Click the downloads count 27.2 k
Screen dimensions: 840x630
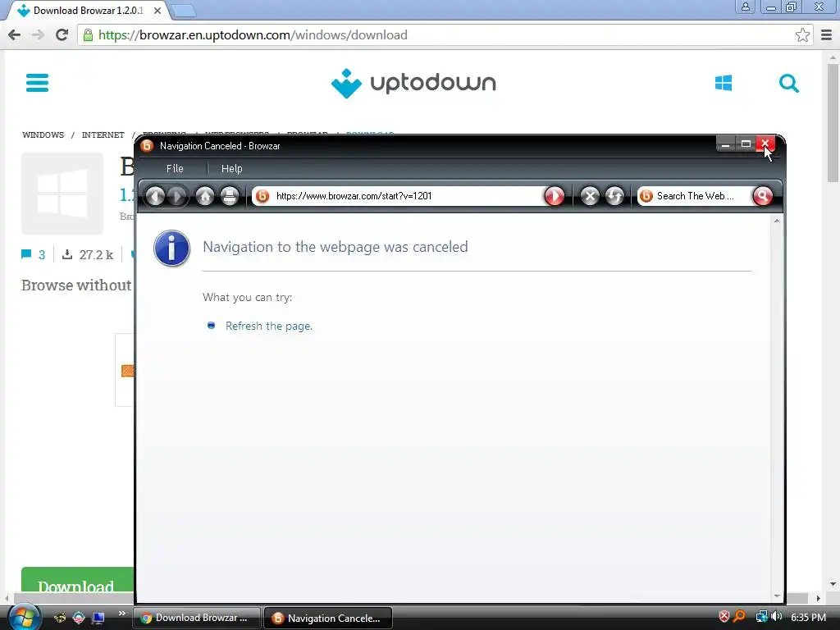(x=88, y=254)
